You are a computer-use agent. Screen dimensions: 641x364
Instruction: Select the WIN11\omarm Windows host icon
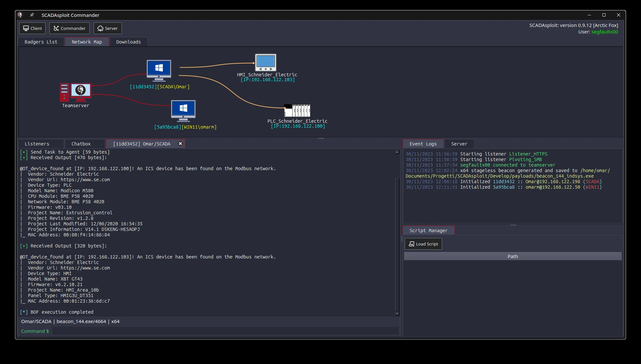pos(183,111)
